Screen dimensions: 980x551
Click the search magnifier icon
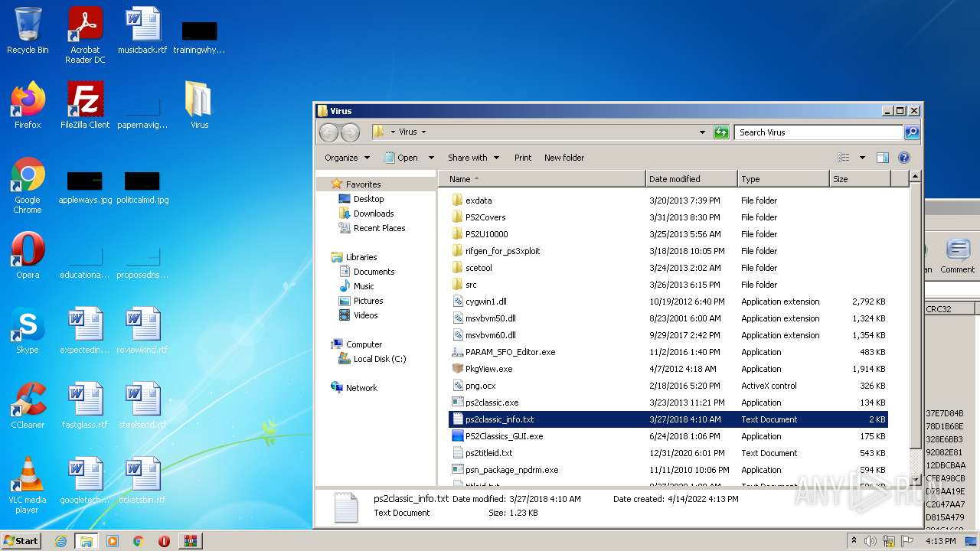pos(911,132)
